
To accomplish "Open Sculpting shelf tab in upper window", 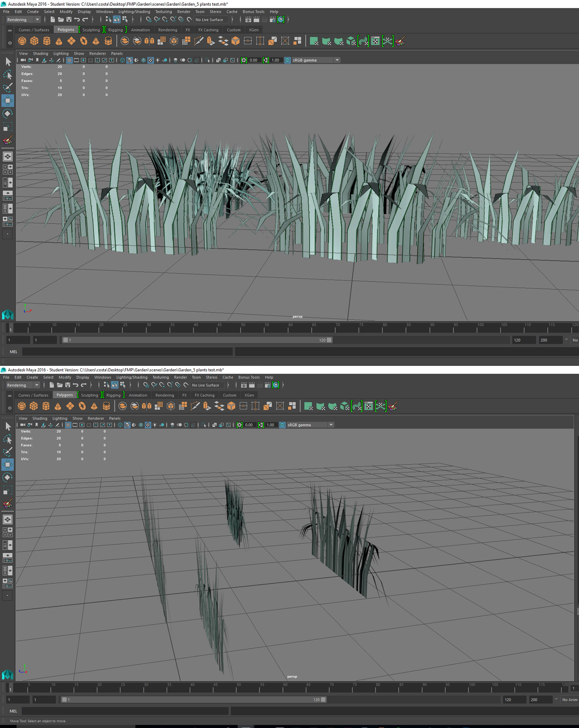I will coord(91,30).
